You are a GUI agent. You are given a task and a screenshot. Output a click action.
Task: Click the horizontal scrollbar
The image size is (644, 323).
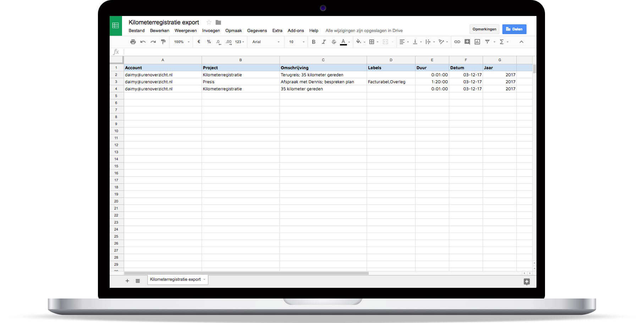click(246, 273)
